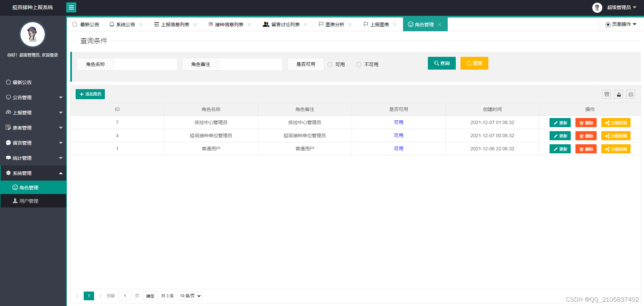Open 角色管理 sidebar submenu item
The image size is (644, 306).
33,188
